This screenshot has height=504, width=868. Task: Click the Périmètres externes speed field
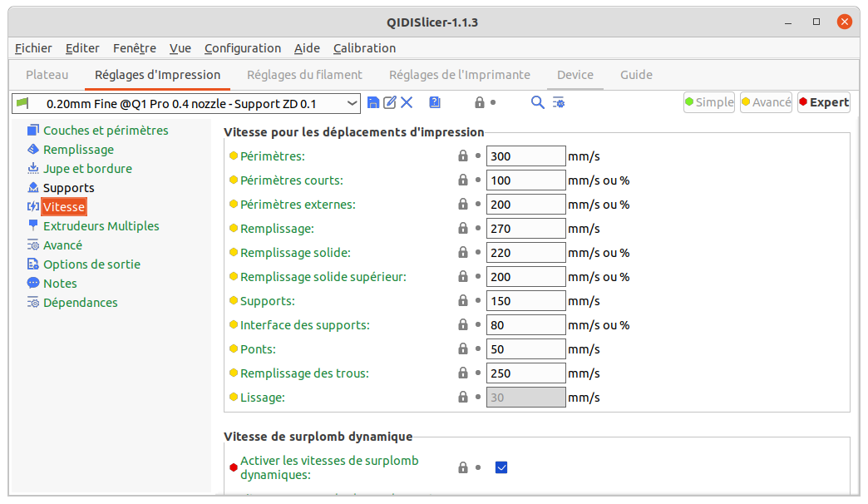coord(526,205)
